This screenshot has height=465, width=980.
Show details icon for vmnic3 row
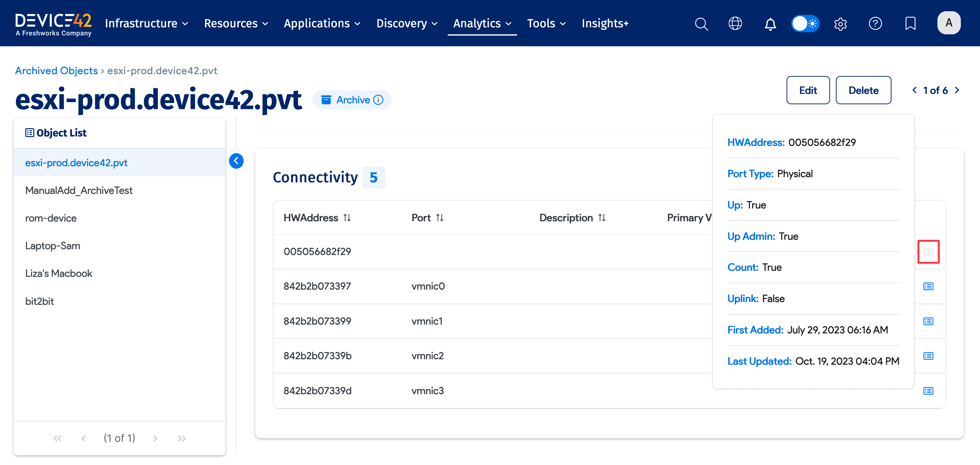pos(928,391)
